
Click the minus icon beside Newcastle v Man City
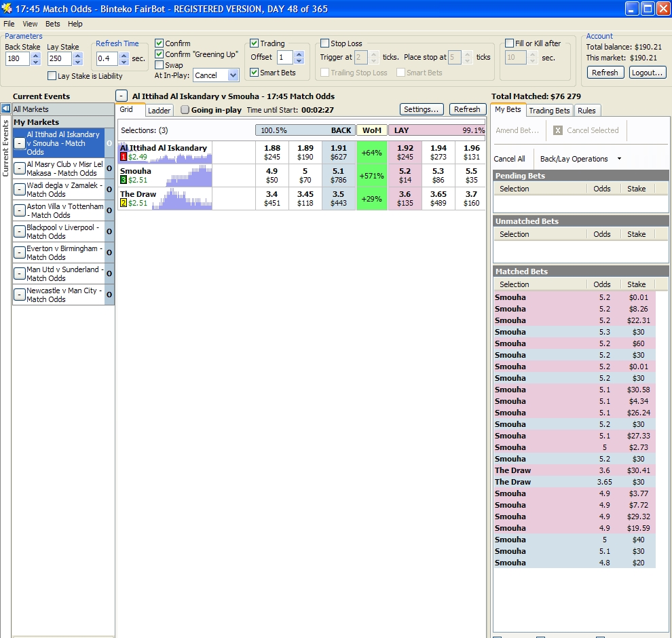coord(19,295)
